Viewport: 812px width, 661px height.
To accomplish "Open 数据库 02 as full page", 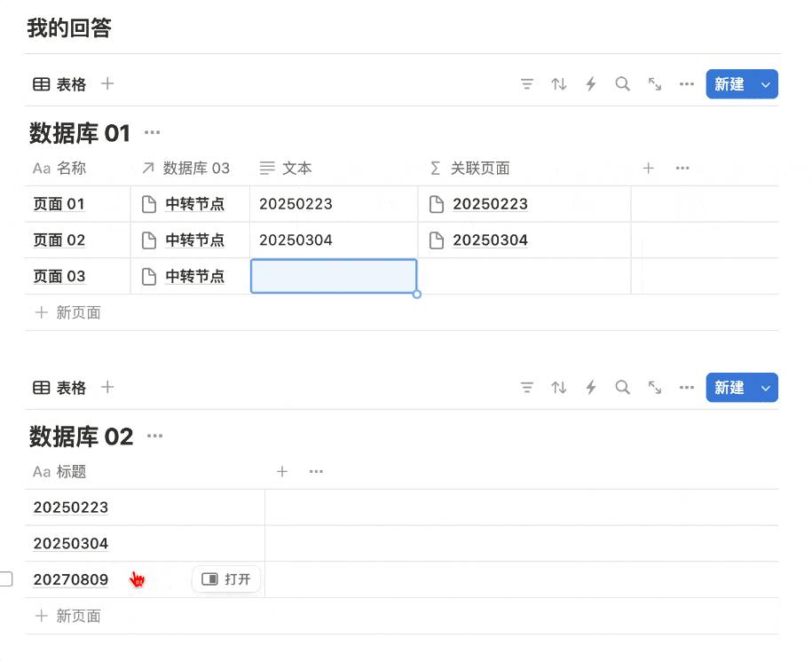I will tap(655, 387).
